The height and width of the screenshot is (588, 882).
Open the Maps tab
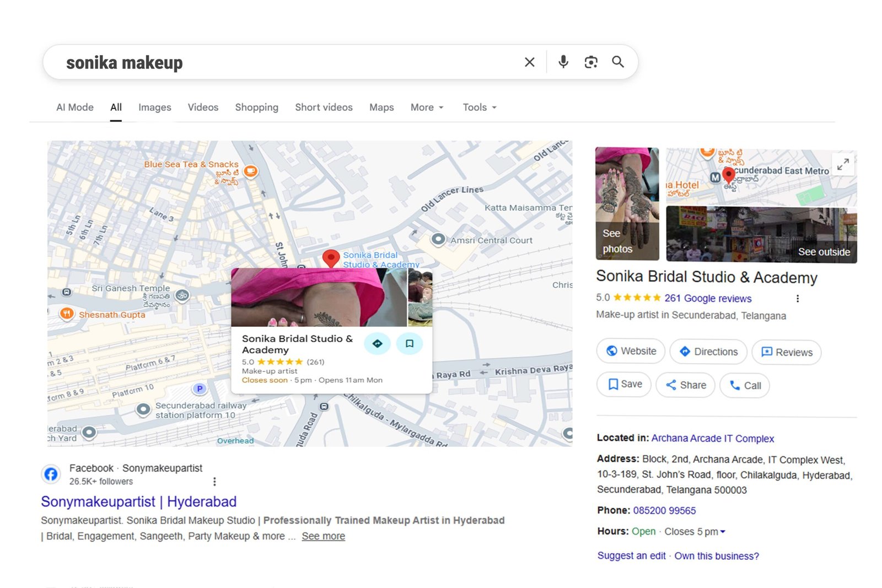[381, 107]
